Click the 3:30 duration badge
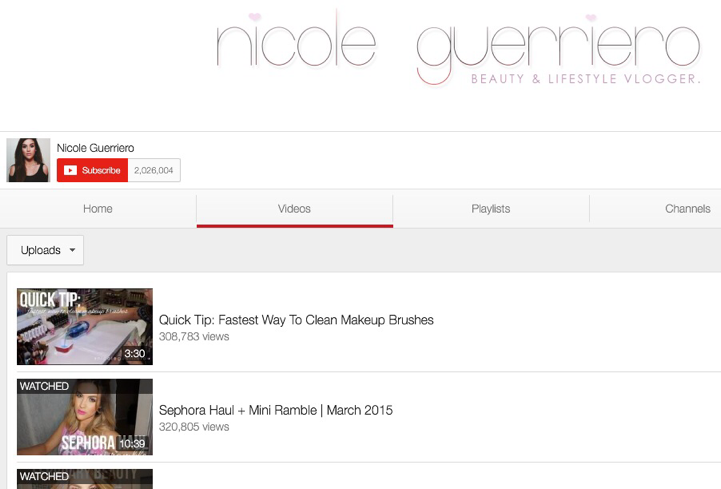 click(x=135, y=353)
